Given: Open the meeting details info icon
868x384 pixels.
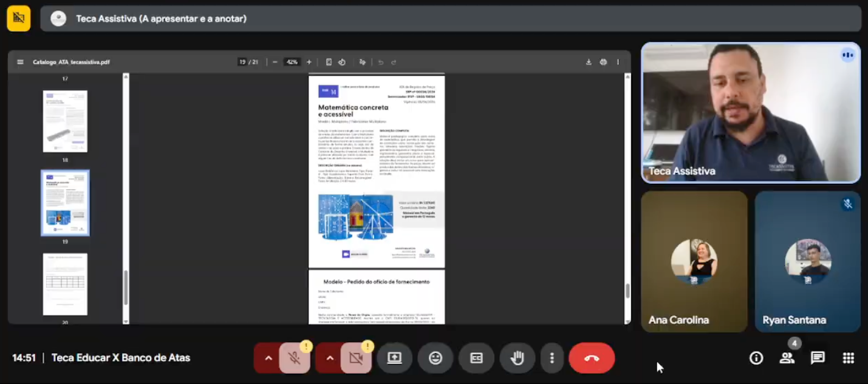Looking at the screenshot, I should pyautogui.click(x=756, y=358).
